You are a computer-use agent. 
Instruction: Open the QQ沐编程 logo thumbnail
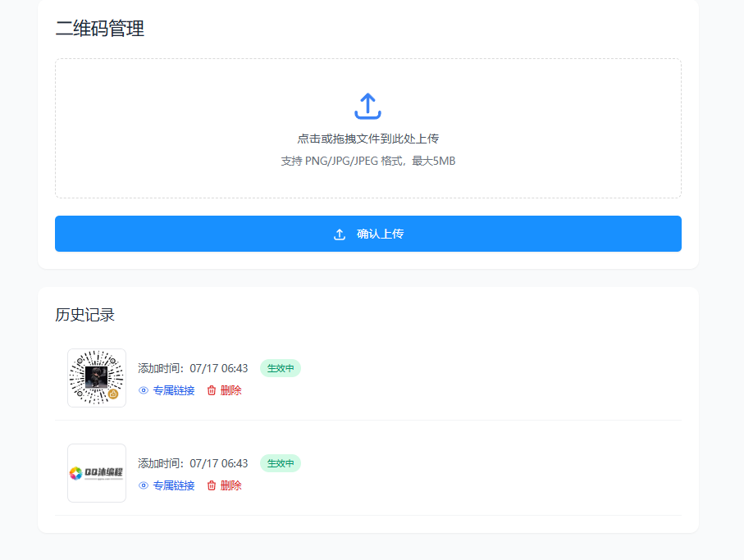click(97, 473)
